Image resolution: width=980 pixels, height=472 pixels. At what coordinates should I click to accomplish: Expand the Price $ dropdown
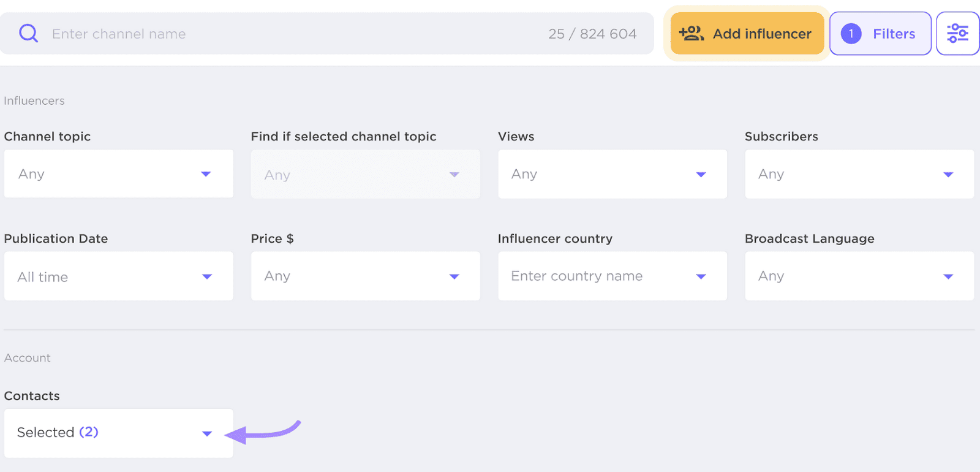click(365, 276)
